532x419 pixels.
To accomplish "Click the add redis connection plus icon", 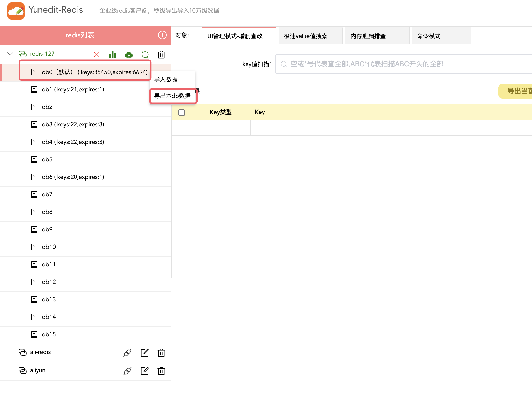I will click(x=162, y=35).
